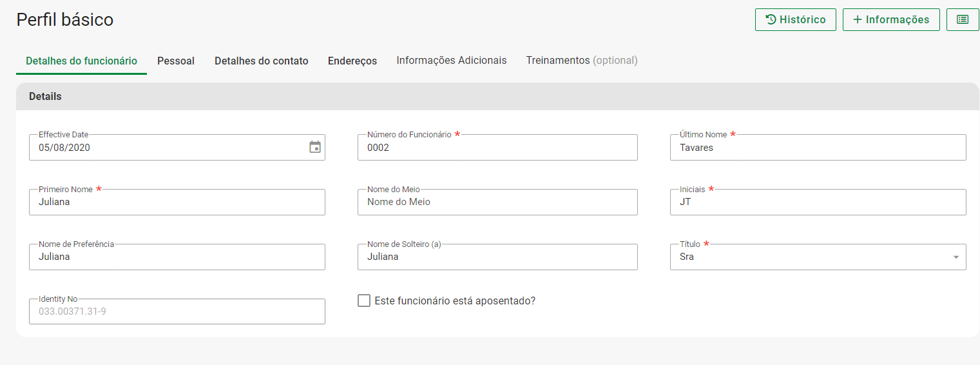Click the Identity No field

click(x=177, y=312)
